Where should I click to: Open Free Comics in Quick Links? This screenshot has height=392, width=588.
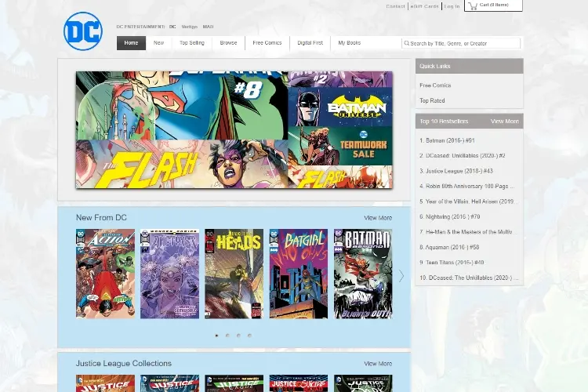[x=435, y=85]
